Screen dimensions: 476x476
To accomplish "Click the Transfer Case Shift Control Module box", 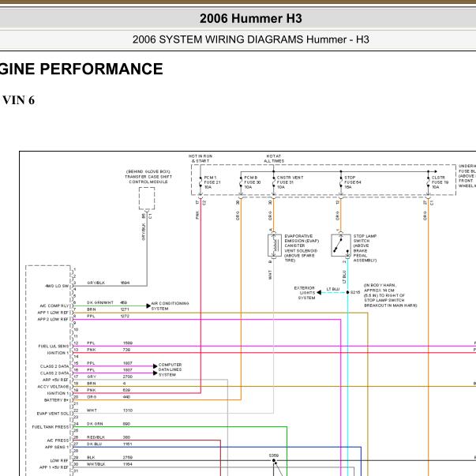I will click(x=147, y=199).
